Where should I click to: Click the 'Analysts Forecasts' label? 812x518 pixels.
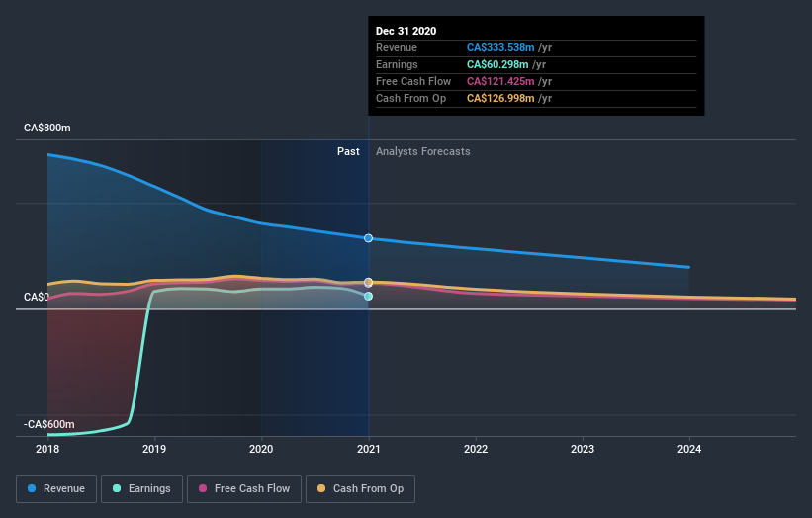(x=423, y=151)
